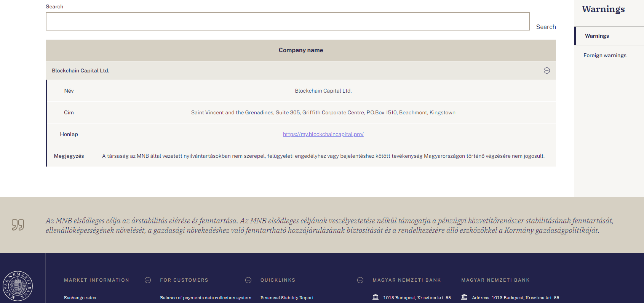
Task: Select the Név value 'Blockchain Capital Ltd.'
Action: click(x=323, y=91)
